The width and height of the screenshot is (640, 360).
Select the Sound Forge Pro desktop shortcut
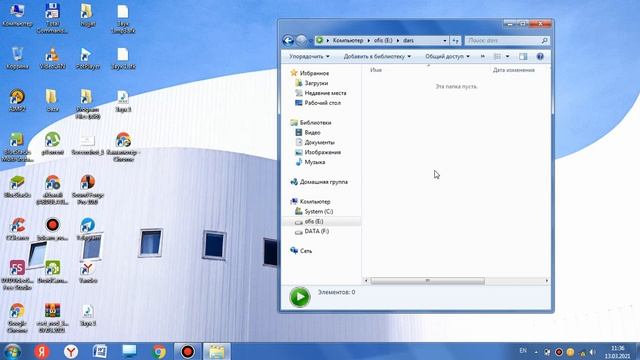pos(88,190)
